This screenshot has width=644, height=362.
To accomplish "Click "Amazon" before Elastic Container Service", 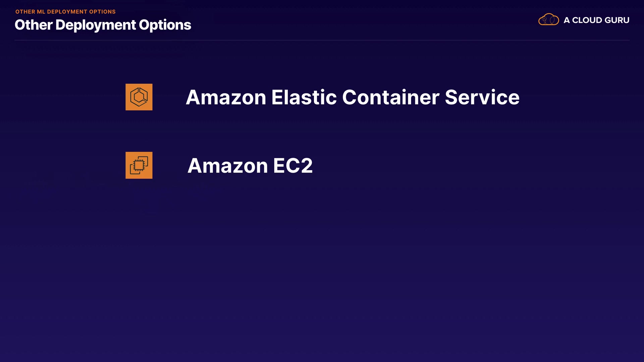I will click(x=226, y=97).
